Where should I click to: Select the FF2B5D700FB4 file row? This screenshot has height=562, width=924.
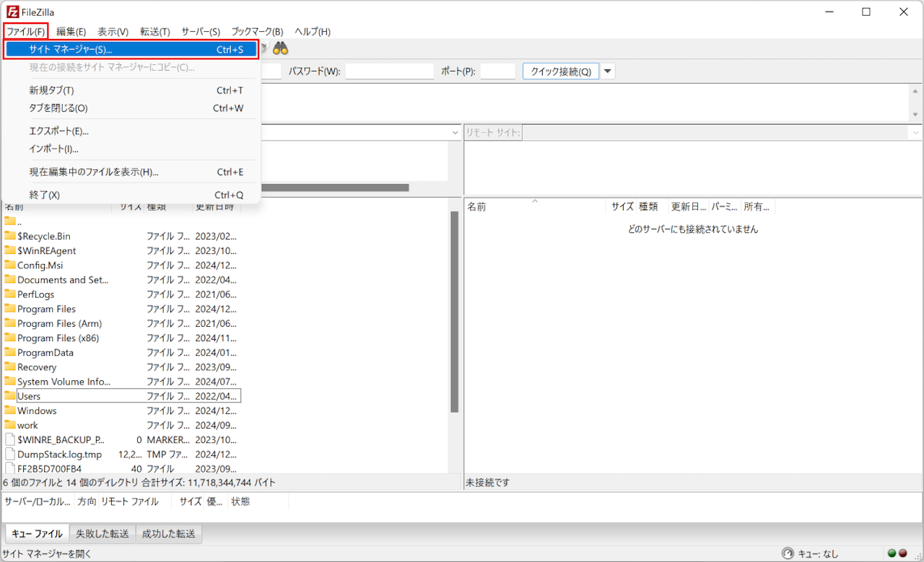(122, 468)
